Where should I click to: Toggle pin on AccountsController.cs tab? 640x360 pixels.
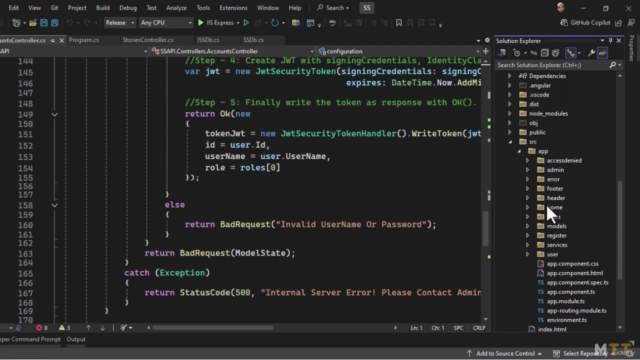click(x=53, y=40)
